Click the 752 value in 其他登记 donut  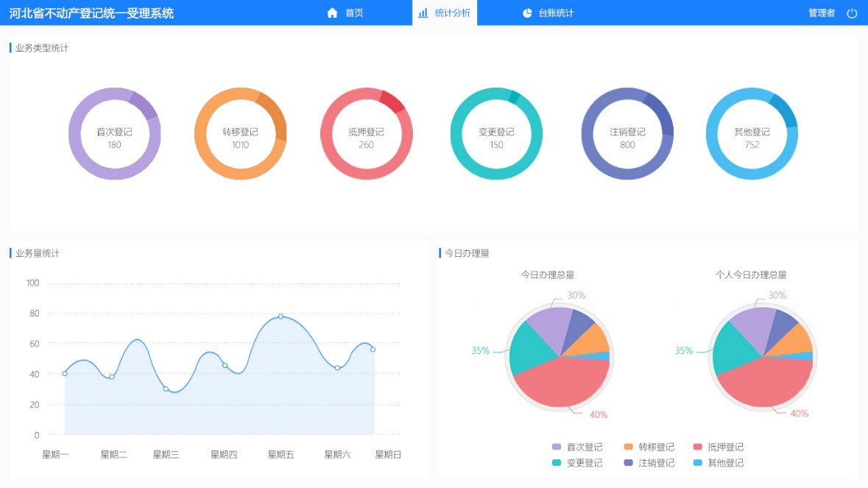752,145
